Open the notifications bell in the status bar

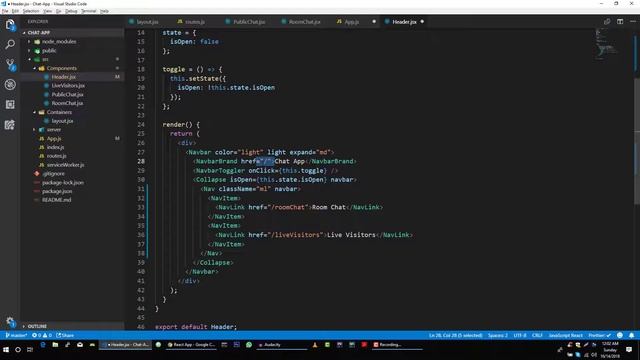pyautogui.click(x=631, y=335)
